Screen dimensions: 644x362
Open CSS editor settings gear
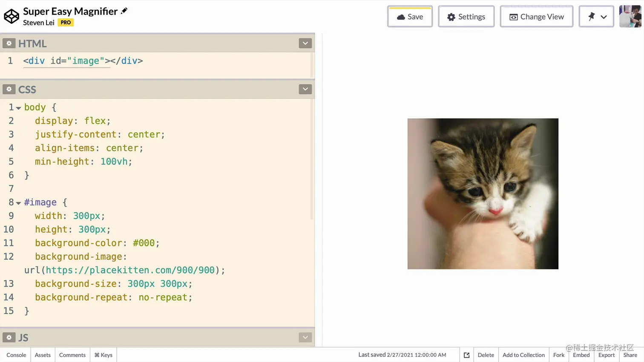point(9,89)
